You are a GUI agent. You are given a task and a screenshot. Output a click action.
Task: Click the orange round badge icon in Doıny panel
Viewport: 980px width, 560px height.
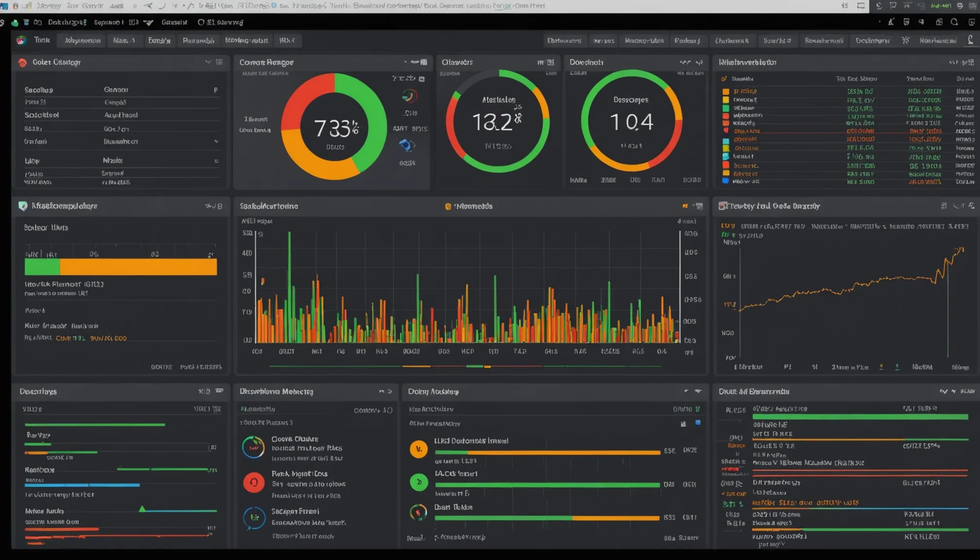pyautogui.click(x=419, y=449)
